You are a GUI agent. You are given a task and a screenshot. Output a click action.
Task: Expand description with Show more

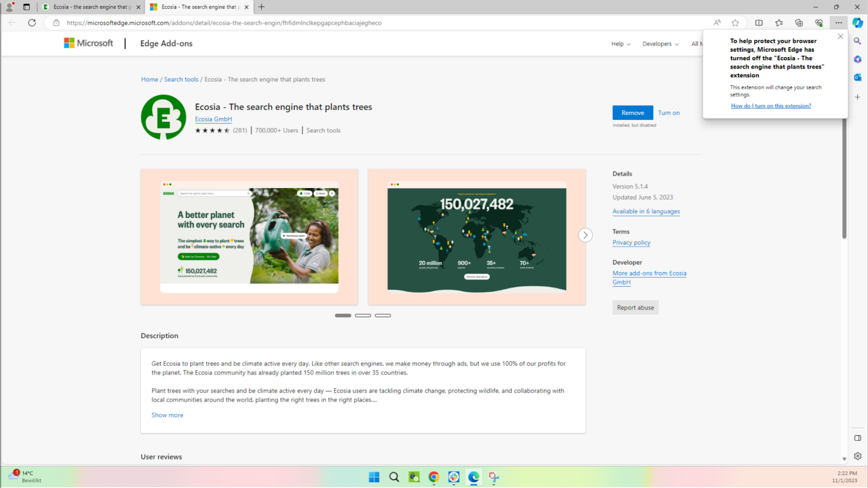(167, 415)
